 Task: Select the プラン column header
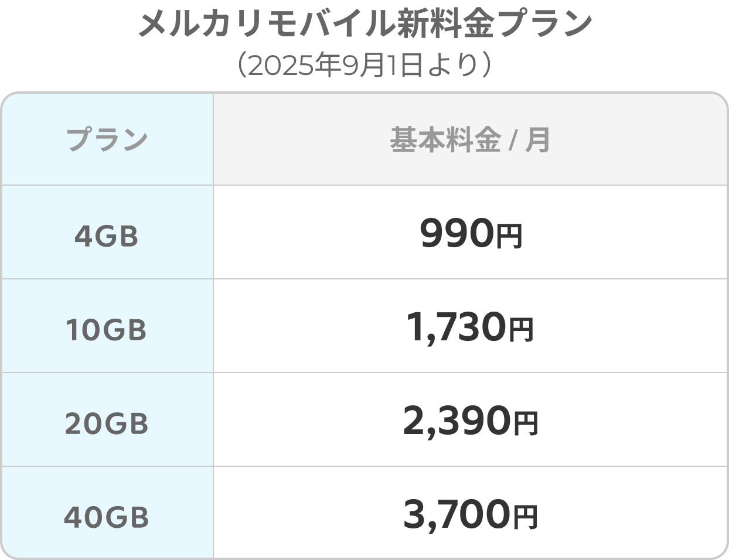[x=107, y=139]
